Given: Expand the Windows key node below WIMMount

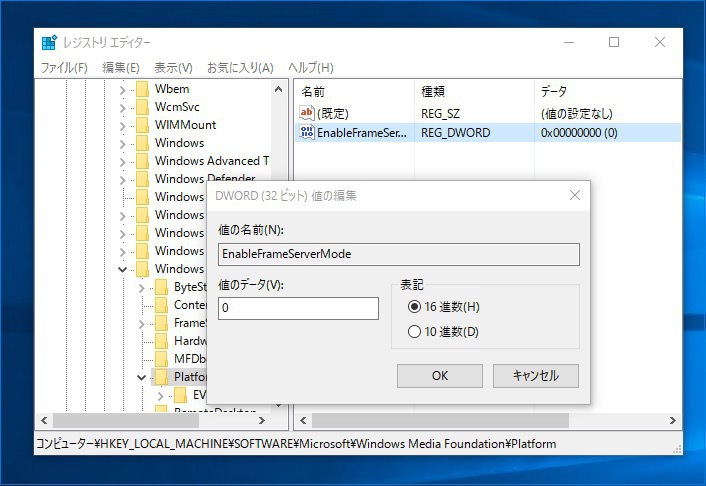Looking at the screenshot, I should pyautogui.click(x=122, y=144).
